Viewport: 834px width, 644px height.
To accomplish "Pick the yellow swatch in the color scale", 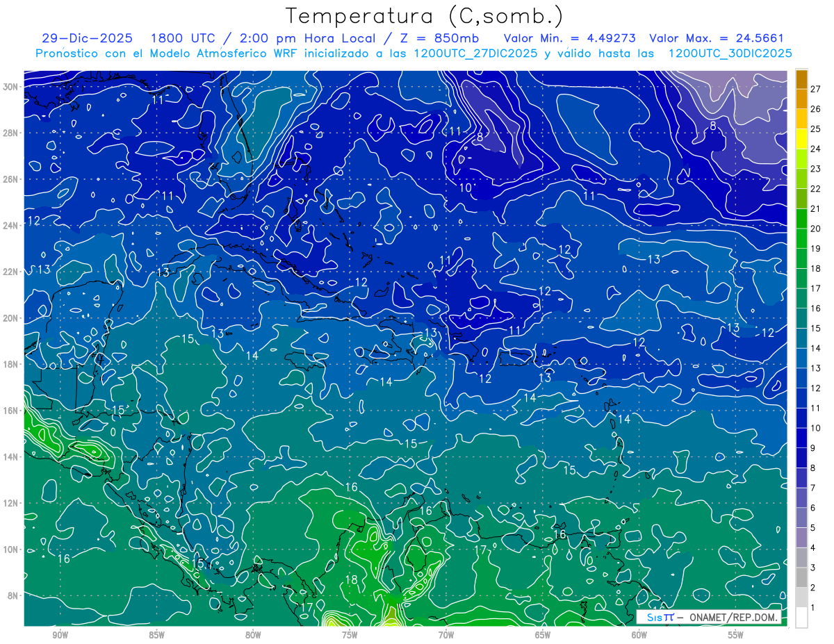I will point(801,139).
